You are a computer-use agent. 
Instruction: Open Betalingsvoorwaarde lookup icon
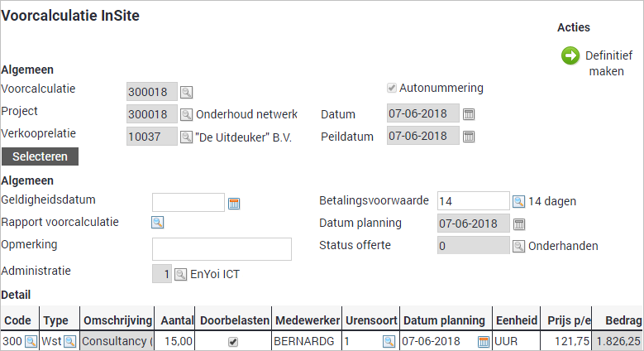pos(518,201)
